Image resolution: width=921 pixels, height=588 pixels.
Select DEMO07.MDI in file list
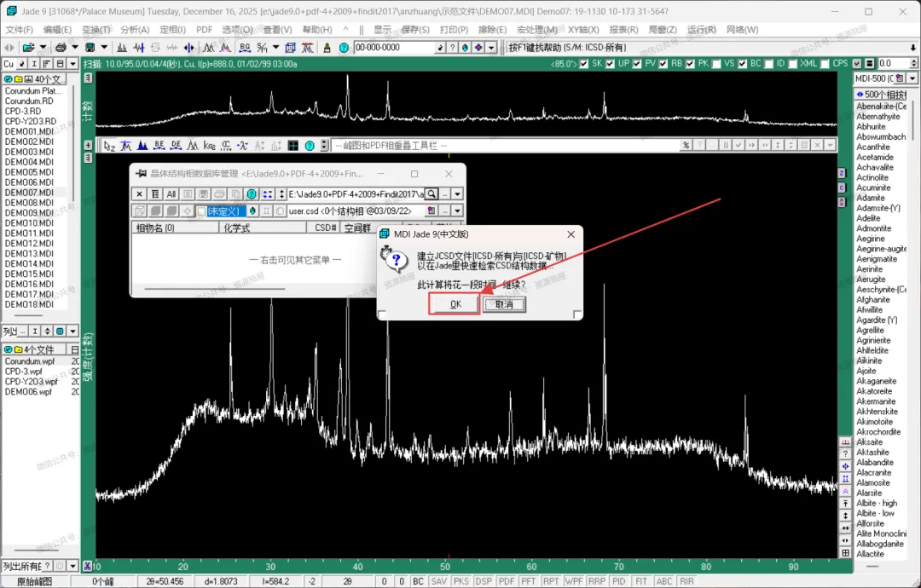[29, 193]
